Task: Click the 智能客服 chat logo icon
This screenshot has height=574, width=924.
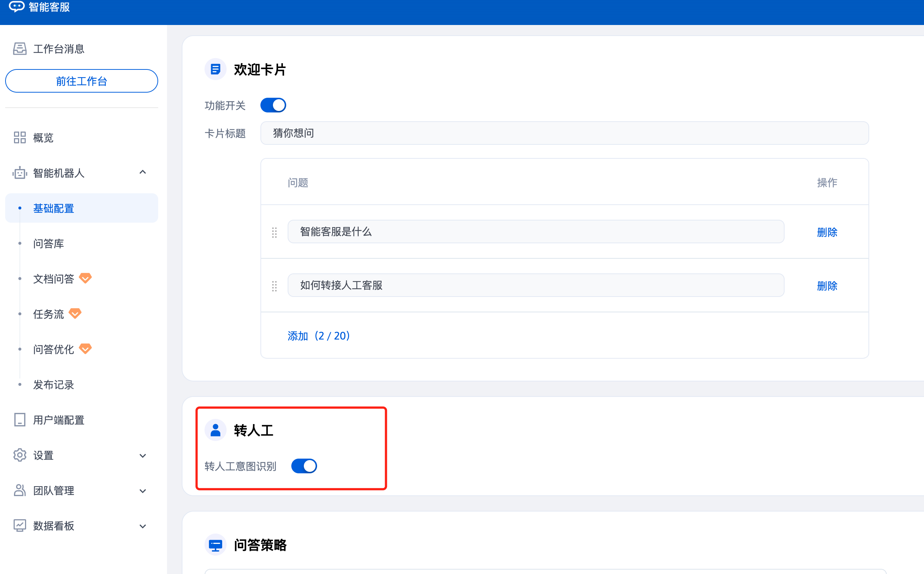Action: (x=16, y=7)
